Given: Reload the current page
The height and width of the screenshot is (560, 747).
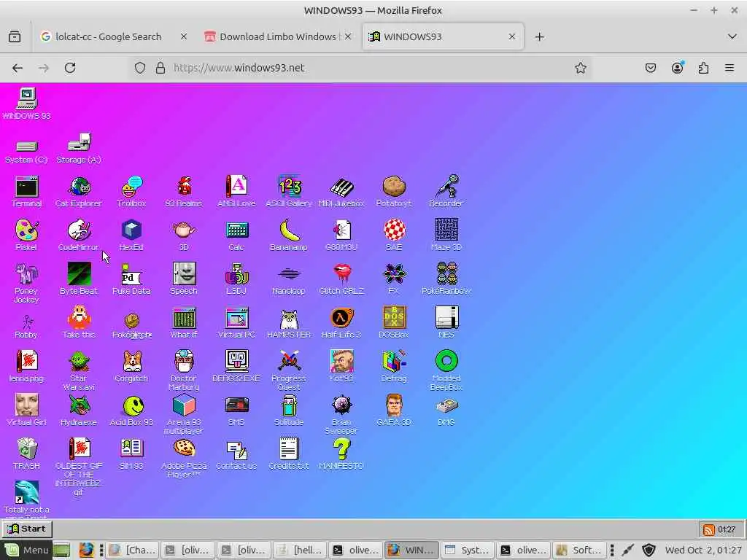Looking at the screenshot, I should click(70, 68).
